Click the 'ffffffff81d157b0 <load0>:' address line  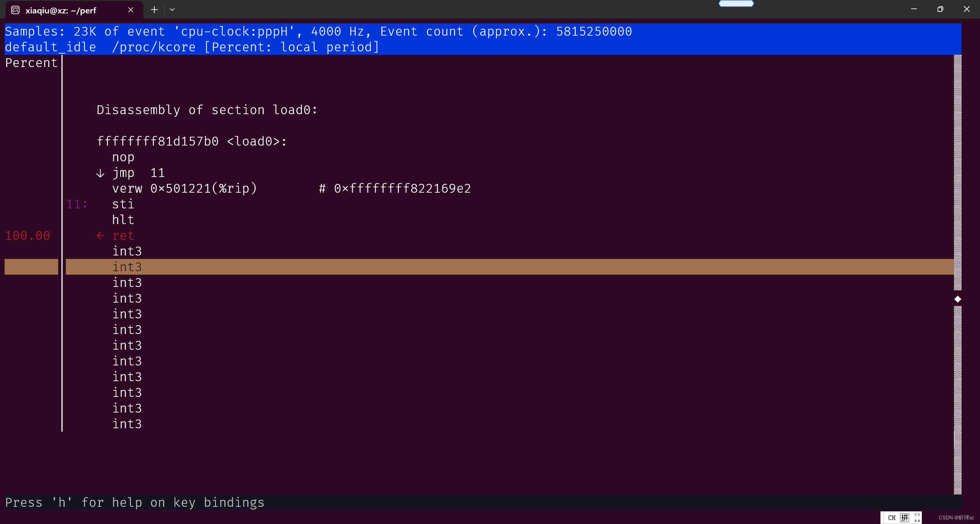192,141
